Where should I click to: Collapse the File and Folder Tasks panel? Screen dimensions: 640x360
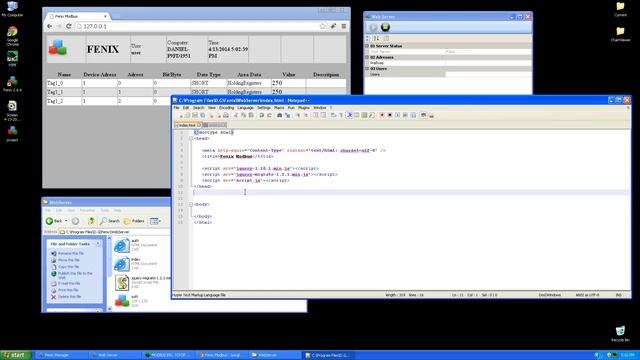click(98, 244)
